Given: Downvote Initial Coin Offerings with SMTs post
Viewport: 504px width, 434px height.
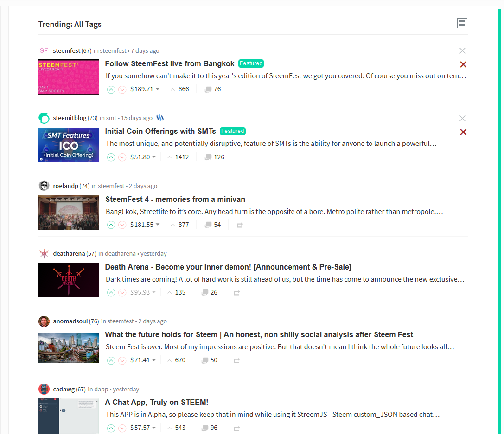Looking at the screenshot, I should tap(122, 157).
